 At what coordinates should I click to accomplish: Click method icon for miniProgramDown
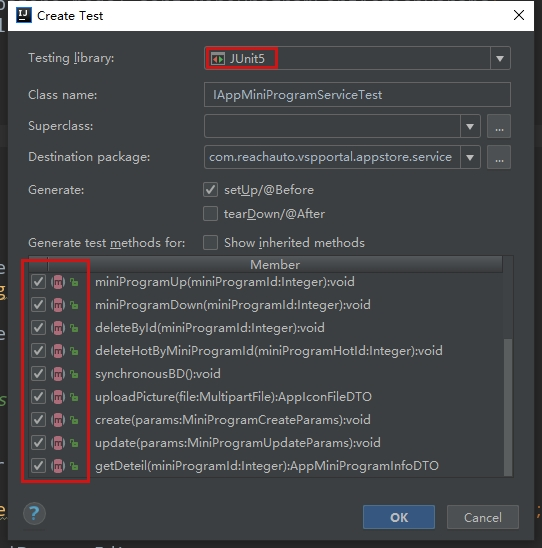coord(58,305)
